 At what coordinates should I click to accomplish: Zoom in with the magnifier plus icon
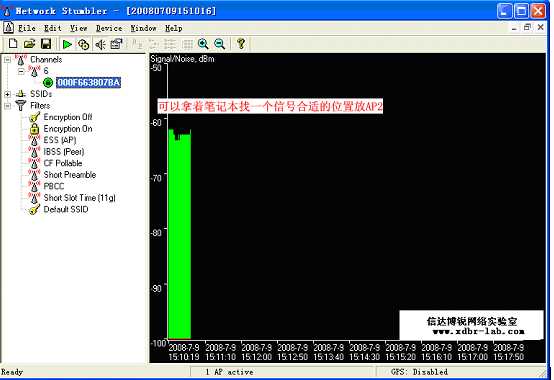(x=203, y=44)
